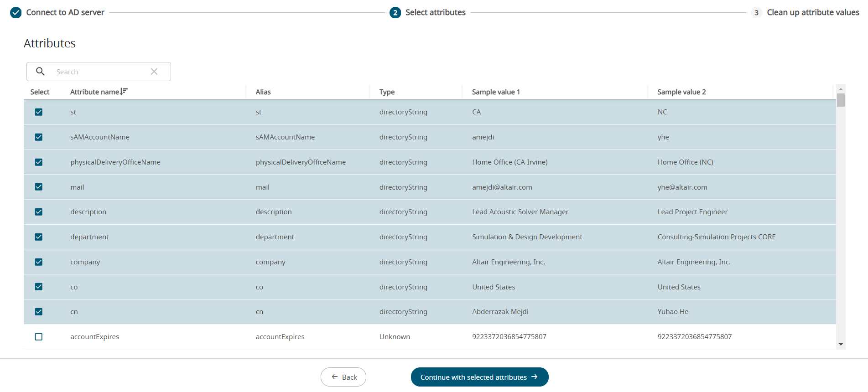
Task: Focus the attribute Search input field
Action: (100, 72)
